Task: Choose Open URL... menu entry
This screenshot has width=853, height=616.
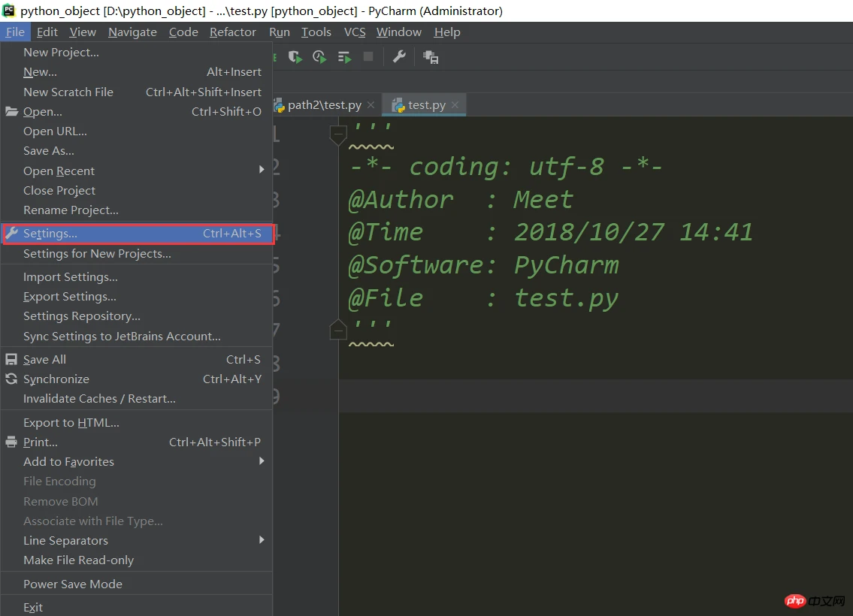Action: coord(136,131)
